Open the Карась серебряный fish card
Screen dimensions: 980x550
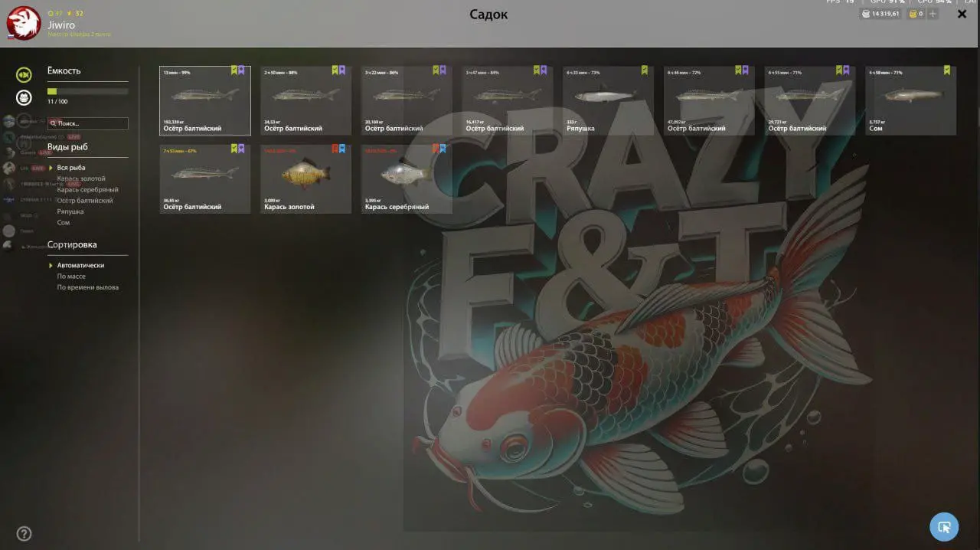[x=407, y=179]
